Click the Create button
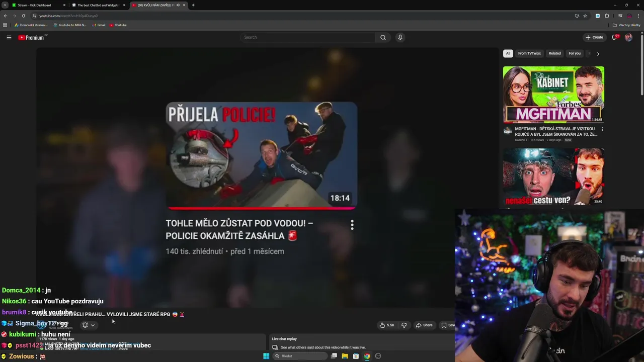The image size is (644, 362). click(x=594, y=37)
